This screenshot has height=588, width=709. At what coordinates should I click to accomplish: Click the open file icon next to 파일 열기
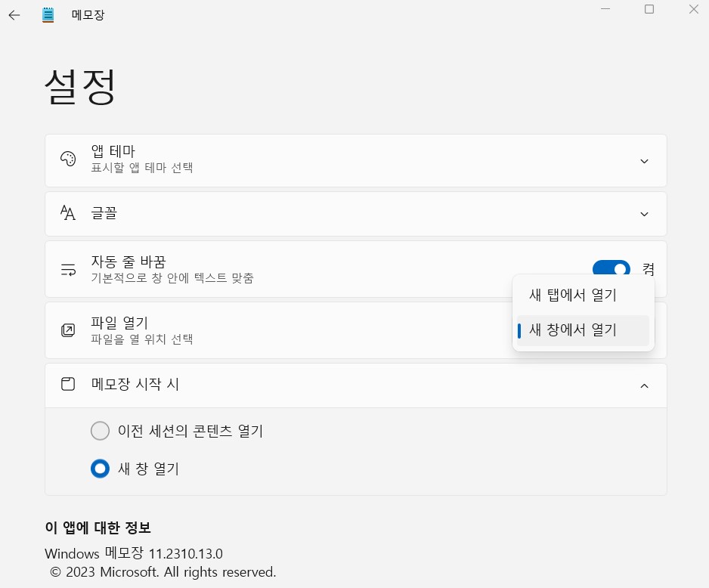(x=68, y=330)
